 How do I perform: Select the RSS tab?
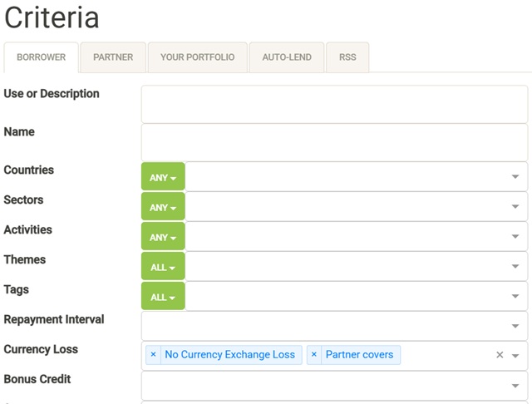347,57
